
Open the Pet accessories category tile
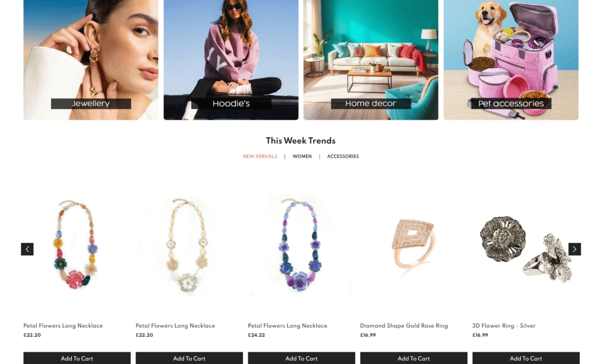(x=511, y=60)
